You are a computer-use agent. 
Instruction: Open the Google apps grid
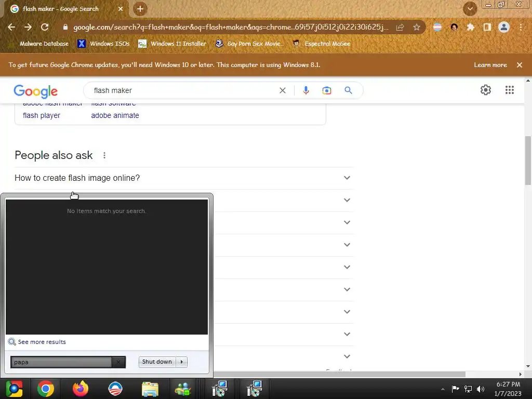pyautogui.click(x=510, y=90)
